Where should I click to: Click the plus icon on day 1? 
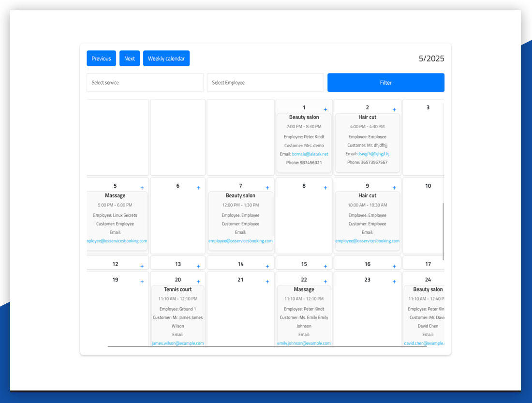[325, 110]
